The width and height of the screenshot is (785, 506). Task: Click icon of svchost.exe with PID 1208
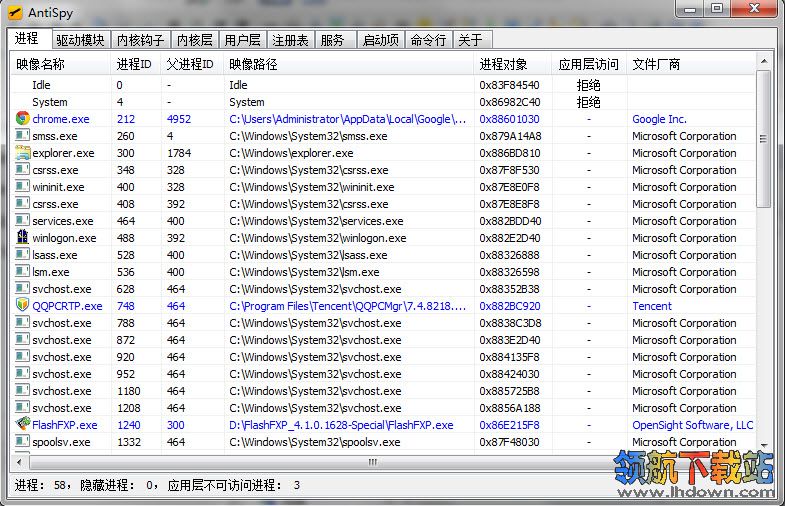(x=23, y=407)
